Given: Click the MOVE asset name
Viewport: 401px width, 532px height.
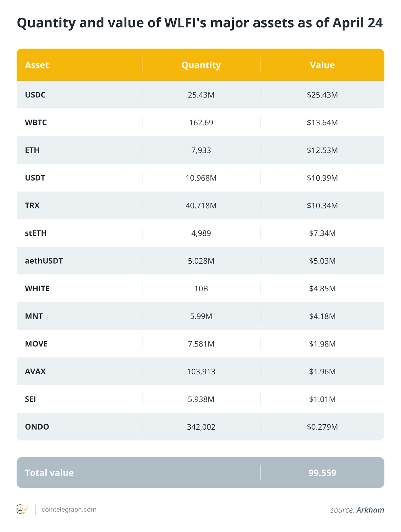Looking at the screenshot, I should tap(36, 344).
